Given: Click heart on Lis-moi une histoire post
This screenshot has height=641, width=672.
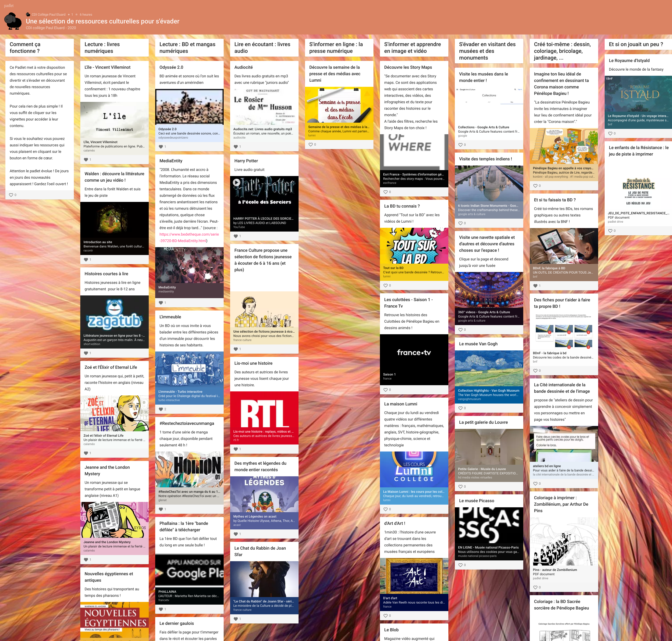Looking at the screenshot, I should coord(235,449).
